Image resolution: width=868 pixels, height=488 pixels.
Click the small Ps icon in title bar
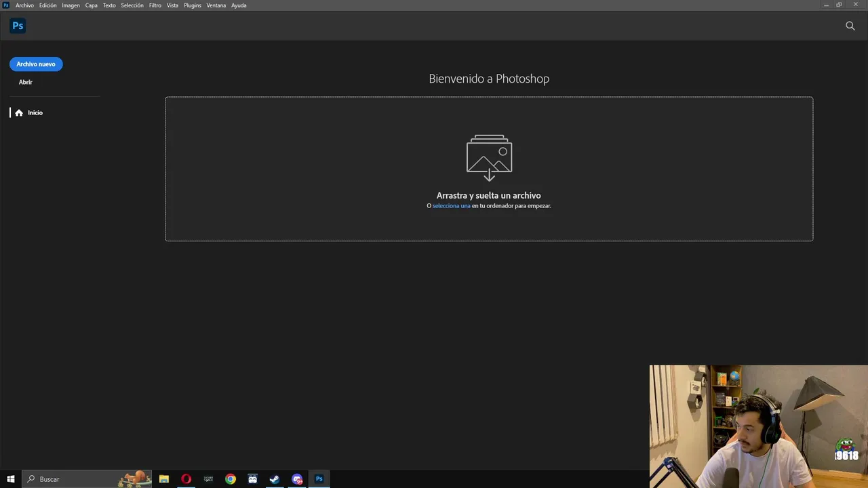[6, 5]
